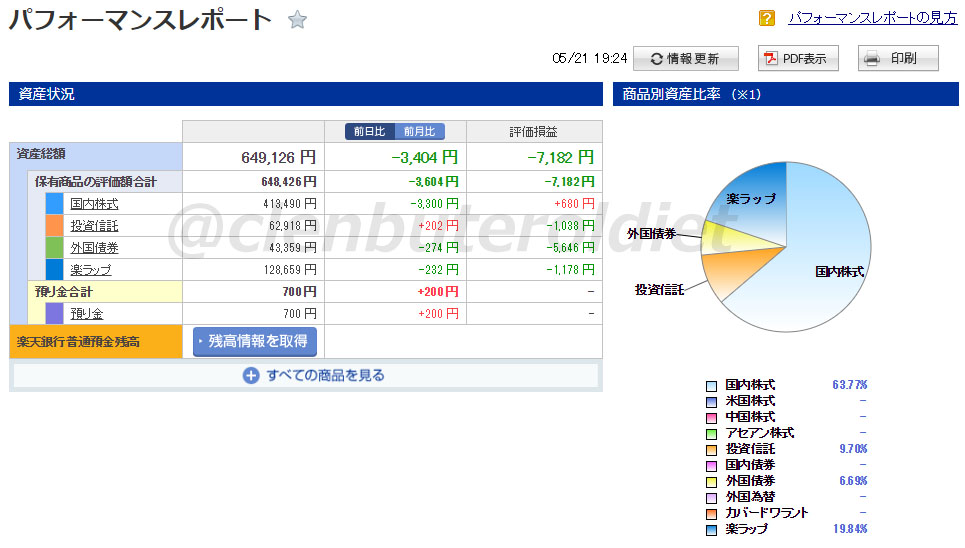Open the パフォーマンスレポートの見方 link
965x548 pixels.
(x=873, y=18)
